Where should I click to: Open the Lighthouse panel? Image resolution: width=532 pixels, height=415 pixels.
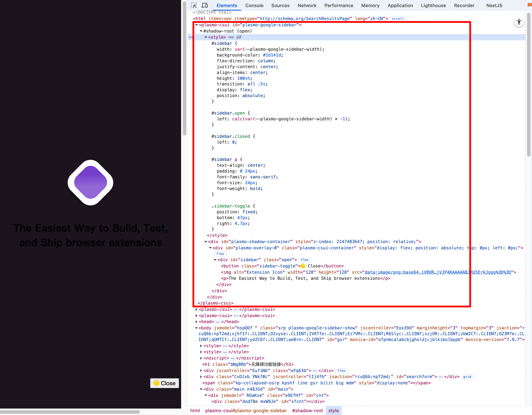pos(433,5)
